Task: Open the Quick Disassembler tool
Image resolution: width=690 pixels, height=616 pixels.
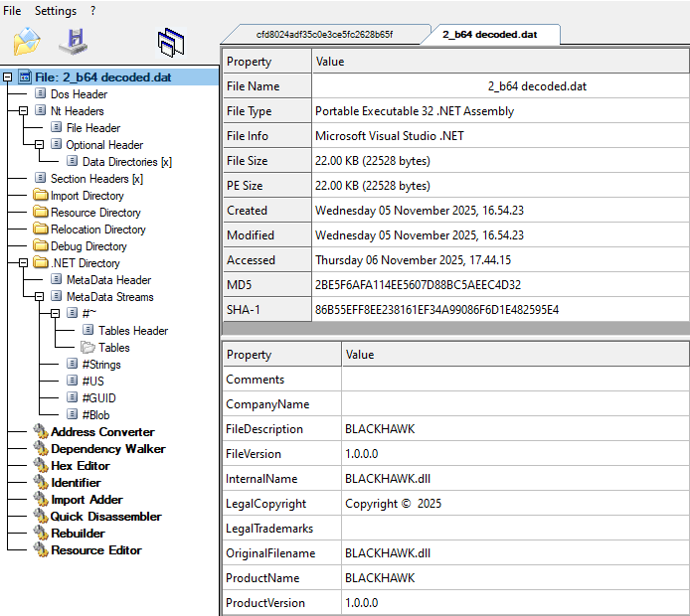Action: tap(105, 517)
